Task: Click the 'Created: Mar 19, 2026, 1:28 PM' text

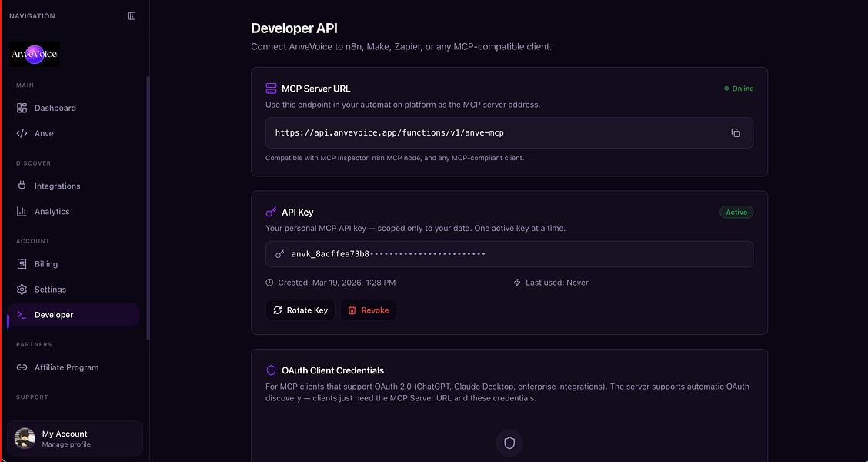Action: tap(336, 283)
